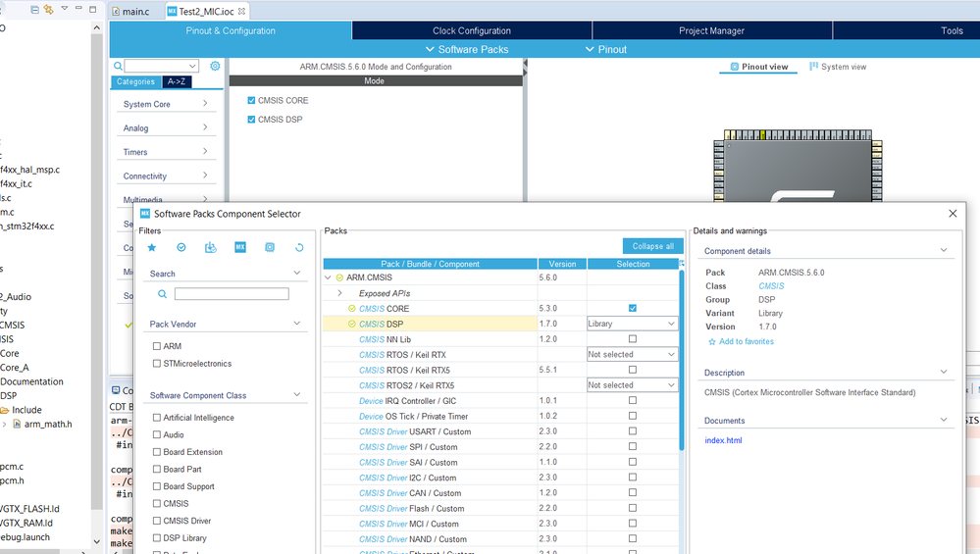Screen dimensions: 980x554
Task: Check the Artificial Intelligence class filter
Action: [157, 418]
